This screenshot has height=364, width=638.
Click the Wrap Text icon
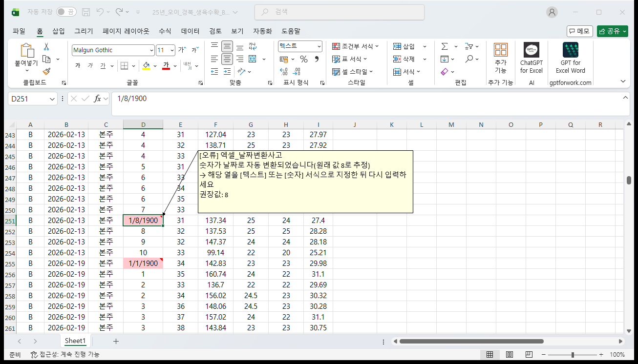[x=253, y=47]
